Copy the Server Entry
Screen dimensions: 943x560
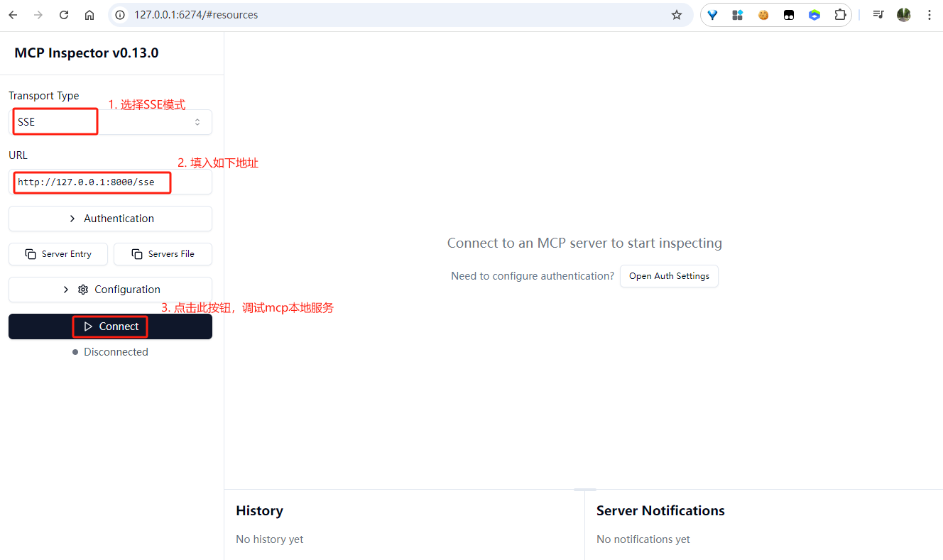point(58,254)
